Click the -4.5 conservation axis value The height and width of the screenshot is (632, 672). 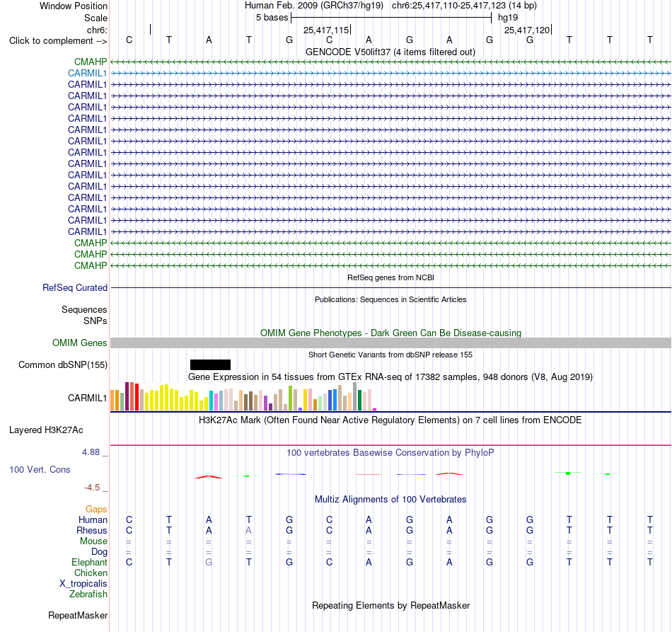click(92, 488)
